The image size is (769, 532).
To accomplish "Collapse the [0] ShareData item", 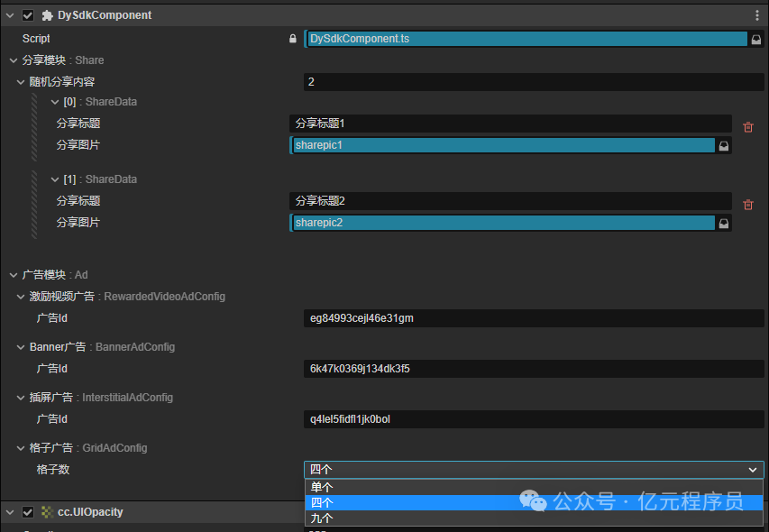I will (x=55, y=102).
